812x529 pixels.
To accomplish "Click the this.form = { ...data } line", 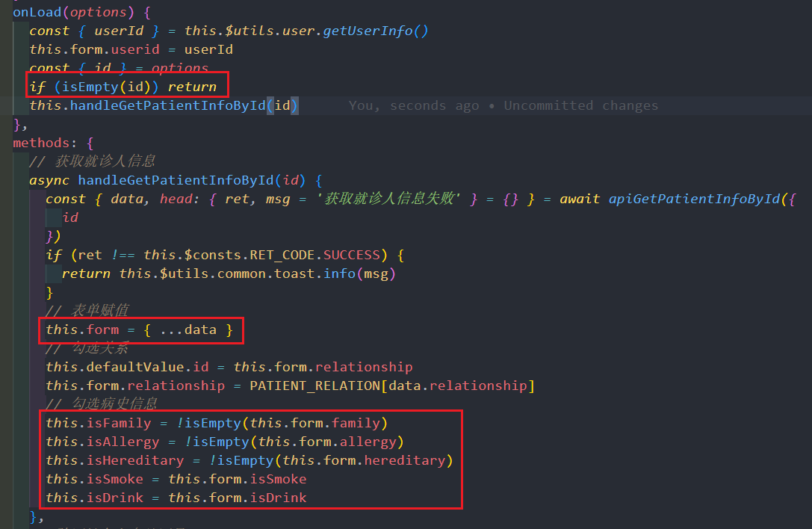I will click(x=139, y=330).
